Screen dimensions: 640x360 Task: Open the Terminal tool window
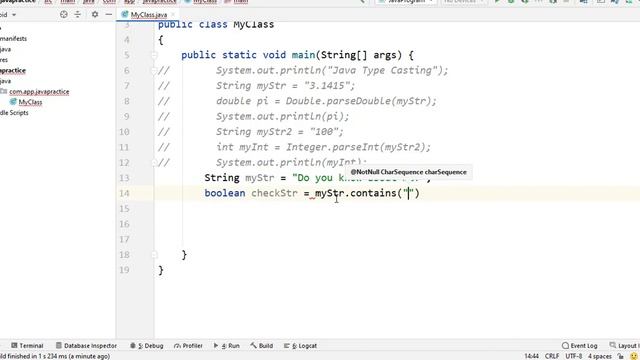click(x=27, y=346)
